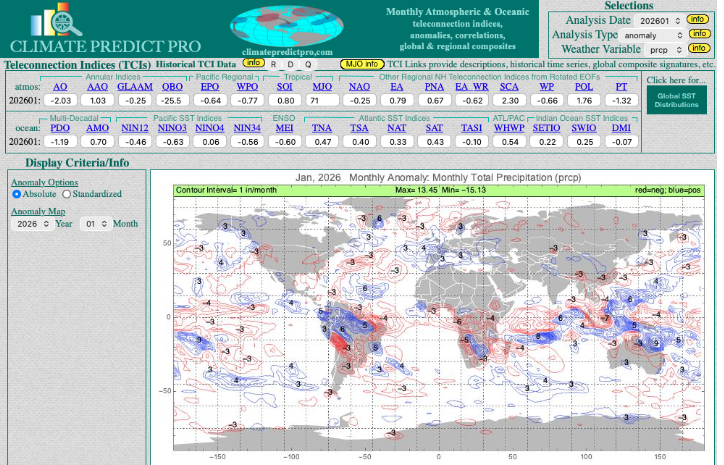Image resolution: width=724 pixels, height=465 pixels.
Task: Open the Anomaly Map Year dropdown
Action: (x=30, y=224)
